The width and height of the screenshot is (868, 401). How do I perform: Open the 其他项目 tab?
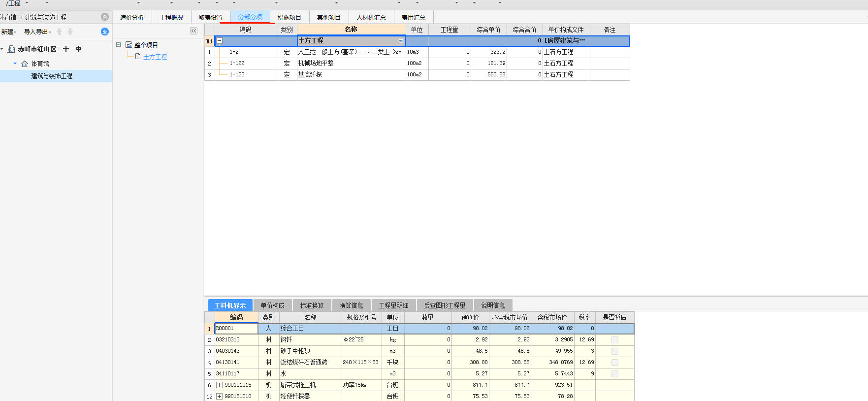point(329,17)
